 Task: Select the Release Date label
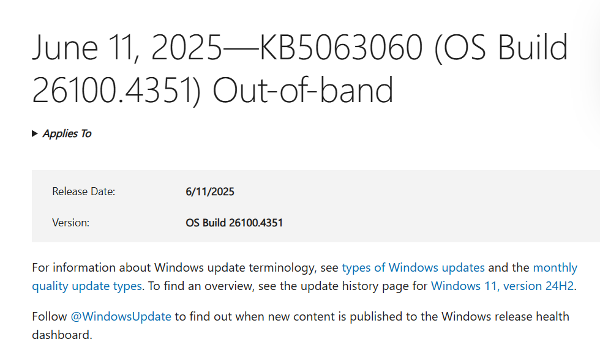(x=83, y=191)
